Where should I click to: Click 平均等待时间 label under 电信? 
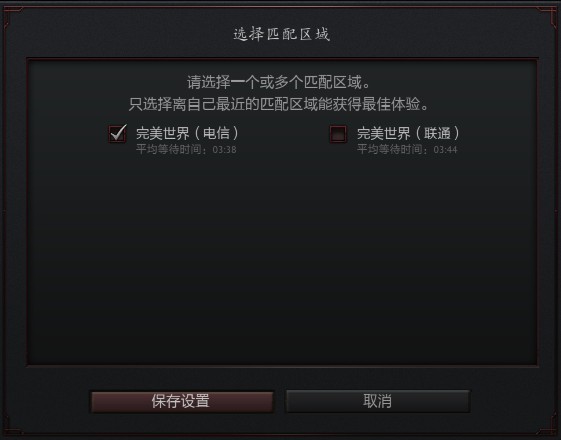click(169, 149)
